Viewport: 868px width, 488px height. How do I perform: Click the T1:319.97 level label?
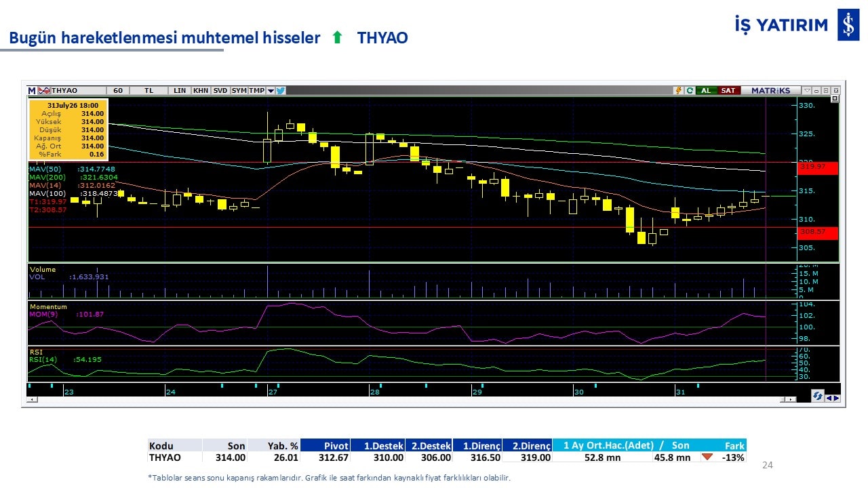(47, 201)
